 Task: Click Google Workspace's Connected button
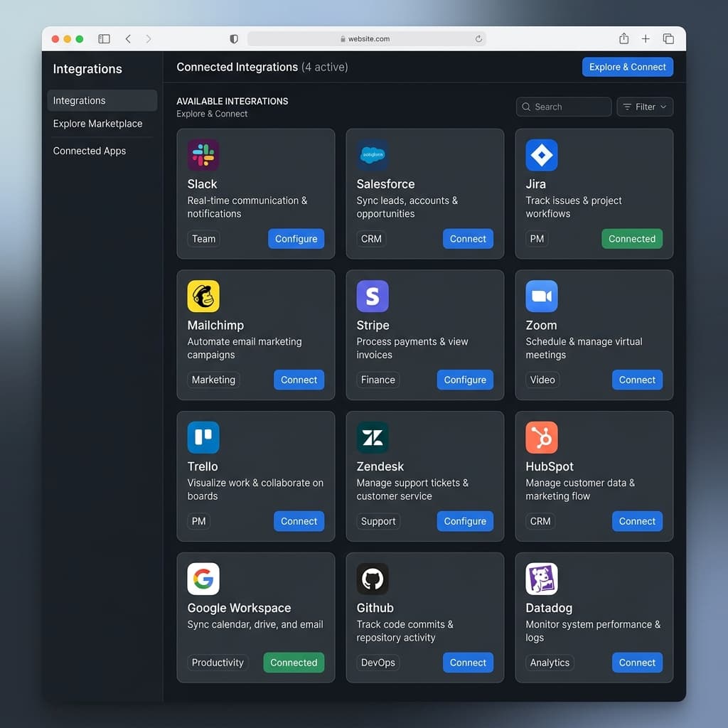tap(294, 663)
